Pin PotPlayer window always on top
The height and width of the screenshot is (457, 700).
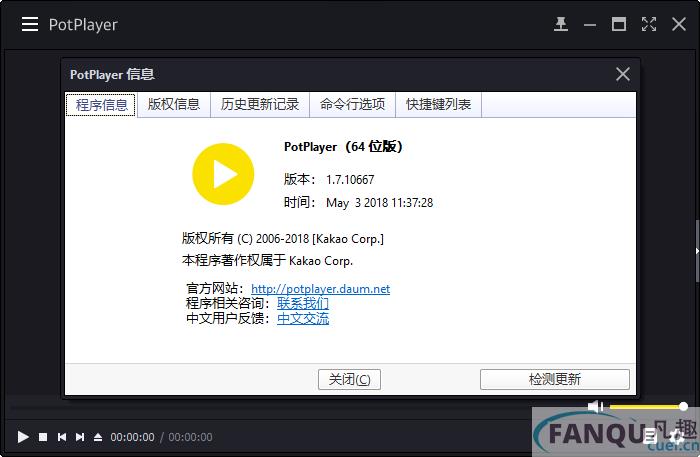click(561, 24)
